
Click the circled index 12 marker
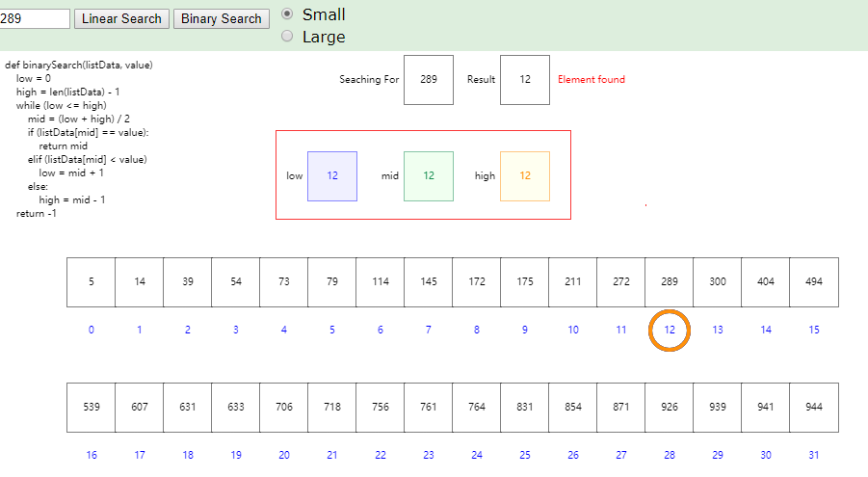tap(670, 331)
